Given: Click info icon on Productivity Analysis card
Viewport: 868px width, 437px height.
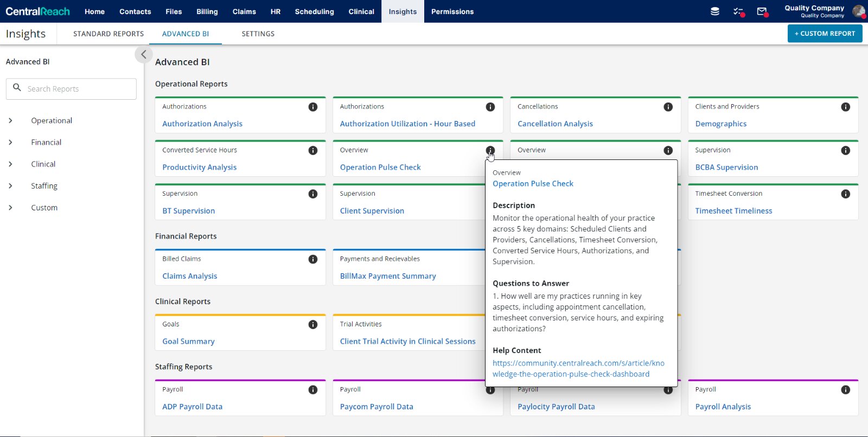Looking at the screenshot, I should coord(312,150).
